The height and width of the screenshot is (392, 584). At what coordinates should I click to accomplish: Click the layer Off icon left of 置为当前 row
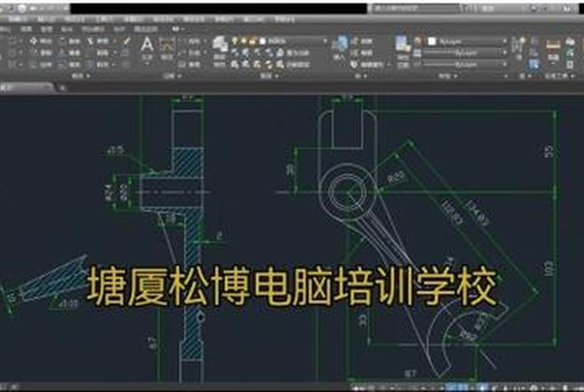point(234,53)
